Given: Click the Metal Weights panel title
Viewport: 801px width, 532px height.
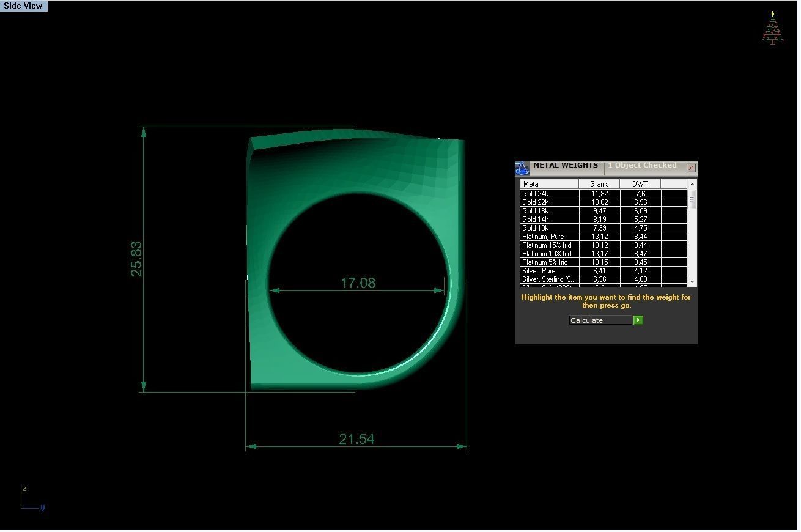Looking at the screenshot, I should tap(566, 165).
